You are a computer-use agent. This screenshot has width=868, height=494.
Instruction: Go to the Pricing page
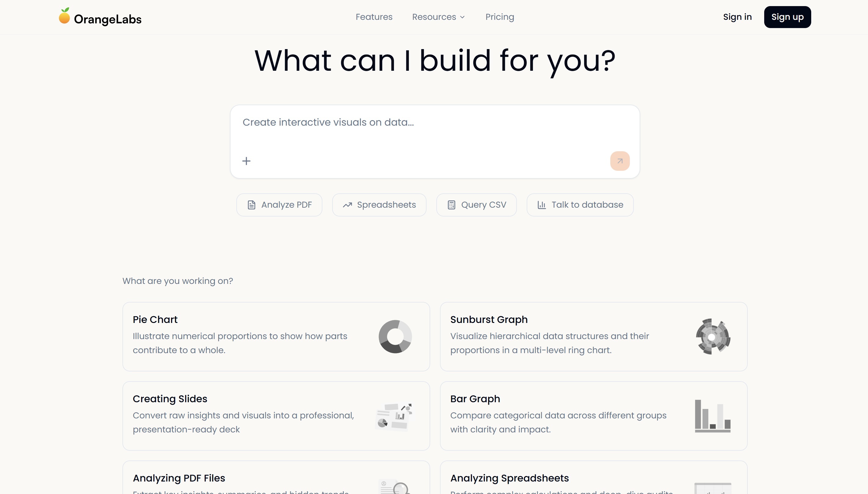pos(499,17)
